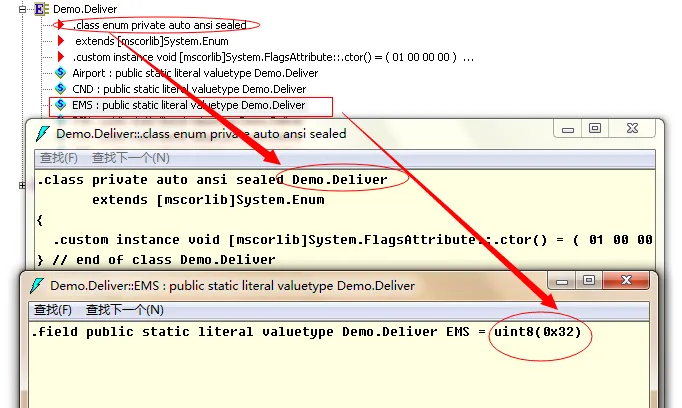
Task: Click red arrow icon of .class enum row
Action: coord(60,25)
